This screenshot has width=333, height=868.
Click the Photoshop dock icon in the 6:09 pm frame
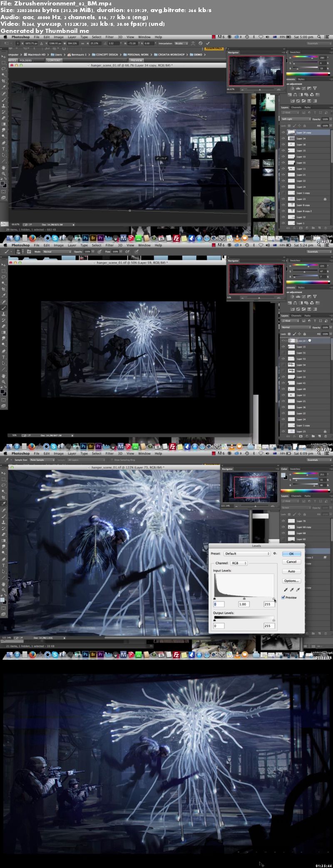coord(85,654)
